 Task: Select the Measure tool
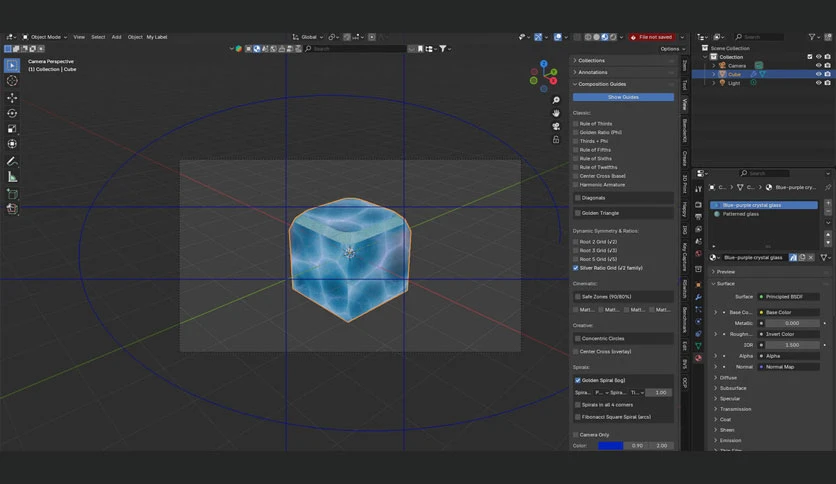click(12, 177)
